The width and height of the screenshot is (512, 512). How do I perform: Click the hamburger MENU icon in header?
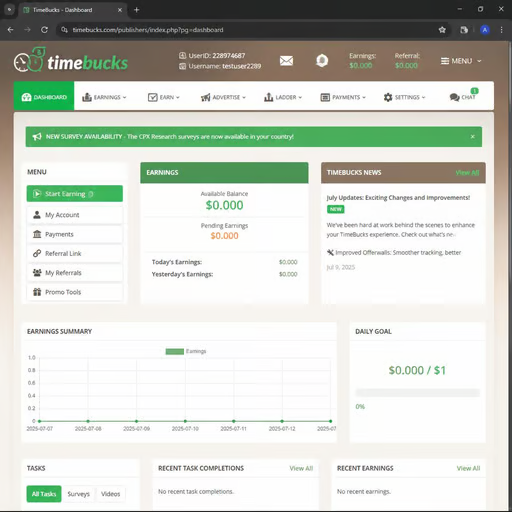coord(445,61)
